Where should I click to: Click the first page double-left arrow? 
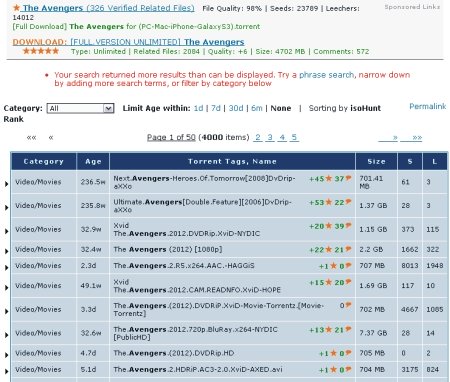coord(31,137)
